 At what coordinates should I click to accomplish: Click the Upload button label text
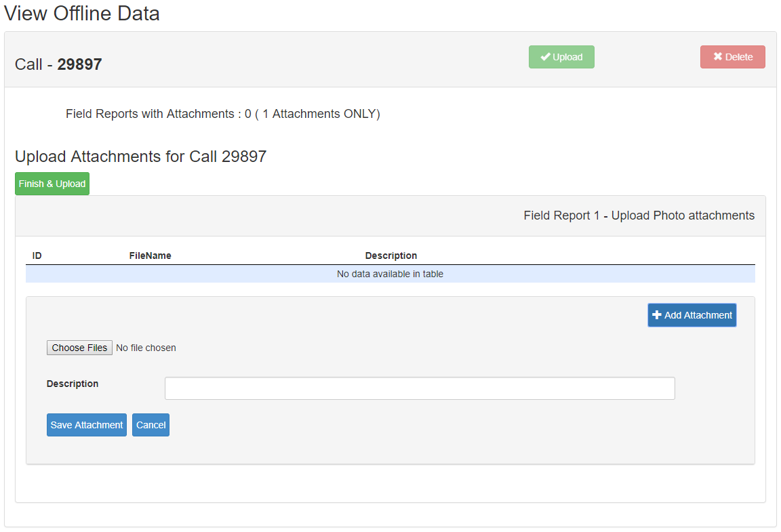click(567, 57)
